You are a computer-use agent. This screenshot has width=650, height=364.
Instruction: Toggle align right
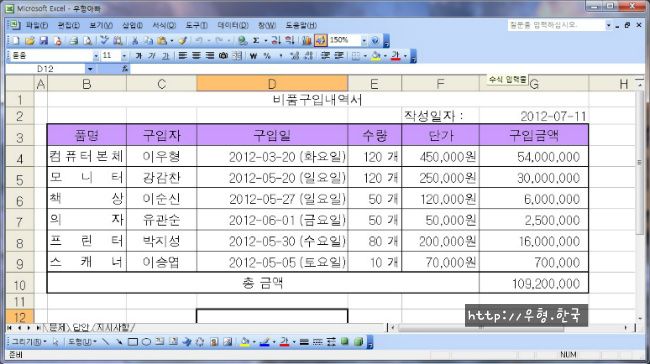tap(210, 56)
